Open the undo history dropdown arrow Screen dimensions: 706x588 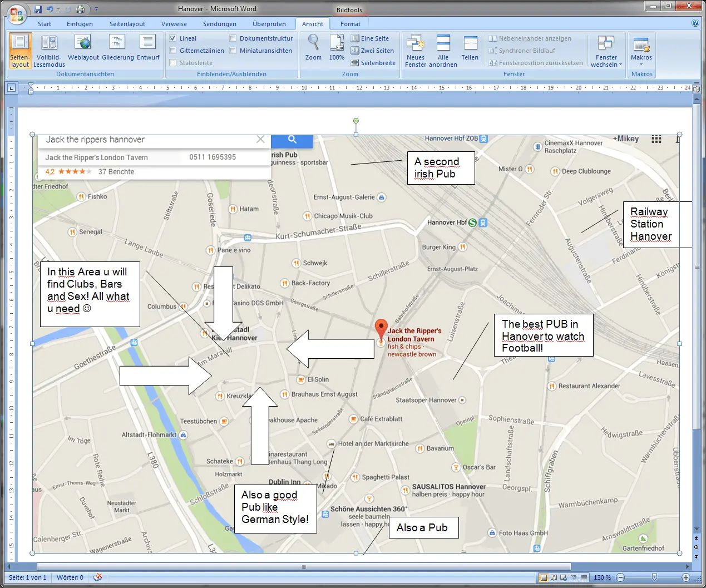[x=57, y=9]
